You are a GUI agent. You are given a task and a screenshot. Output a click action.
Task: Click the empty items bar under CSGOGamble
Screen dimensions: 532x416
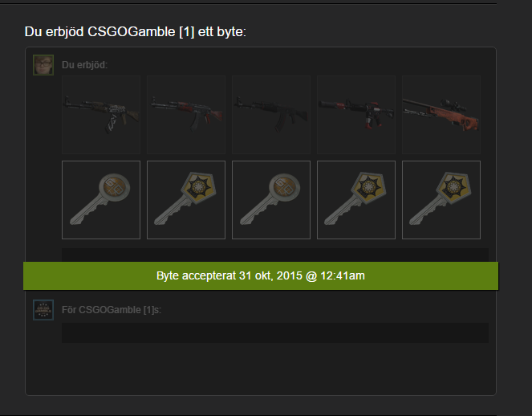click(x=275, y=332)
